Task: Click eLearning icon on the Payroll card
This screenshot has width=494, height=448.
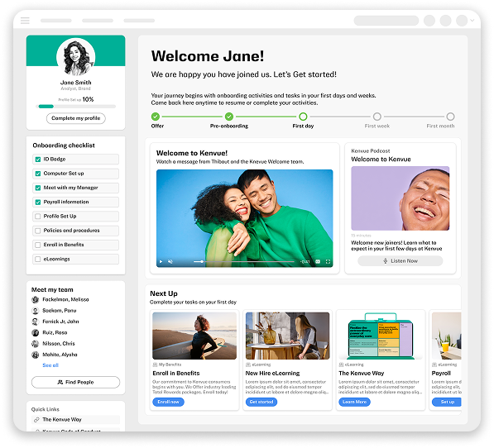Action: (434, 365)
